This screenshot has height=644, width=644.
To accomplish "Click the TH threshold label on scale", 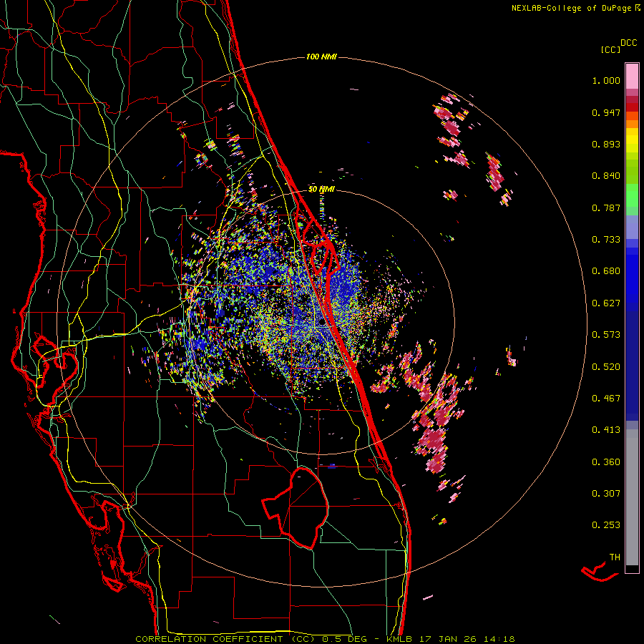I will pyautogui.click(x=615, y=557).
